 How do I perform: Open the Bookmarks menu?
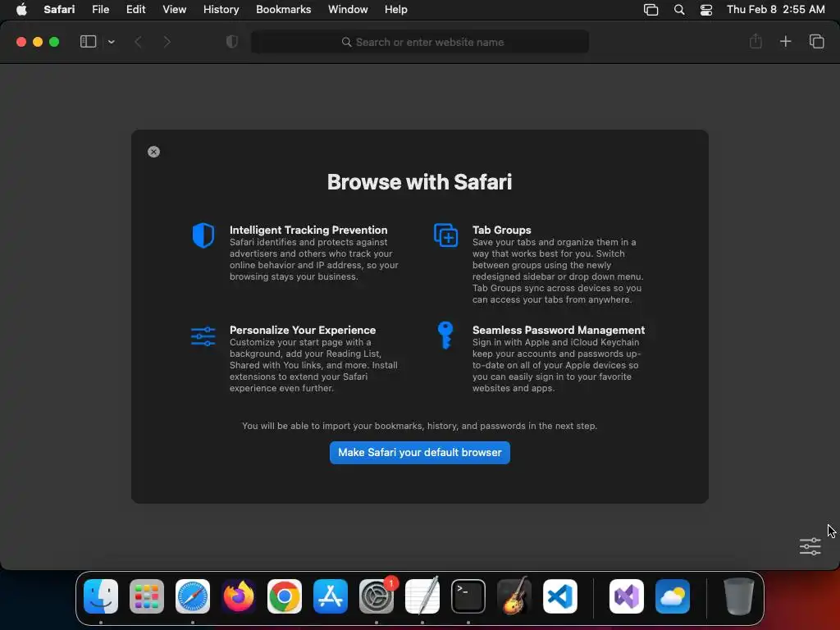(283, 9)
